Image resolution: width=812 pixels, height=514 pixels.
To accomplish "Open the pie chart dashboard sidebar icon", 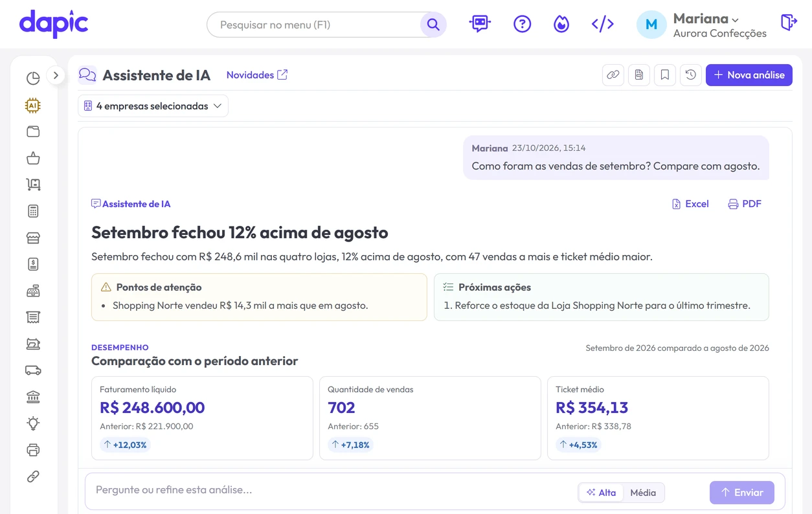I will (33, 78).
